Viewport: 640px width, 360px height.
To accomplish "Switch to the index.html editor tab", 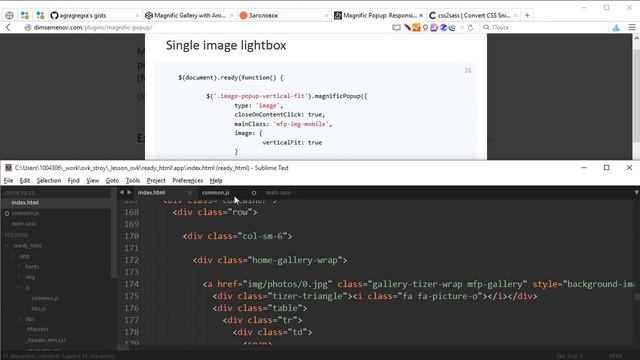I will pos(151,193).
